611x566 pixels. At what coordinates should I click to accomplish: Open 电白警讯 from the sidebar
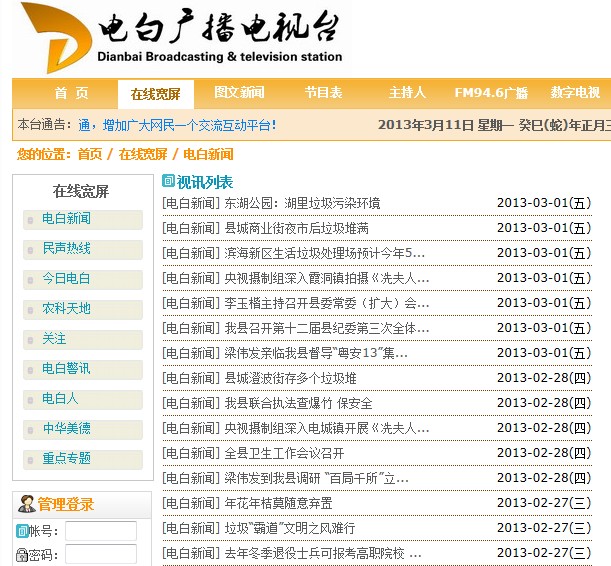pyautogui.click(x=66, y=369)
